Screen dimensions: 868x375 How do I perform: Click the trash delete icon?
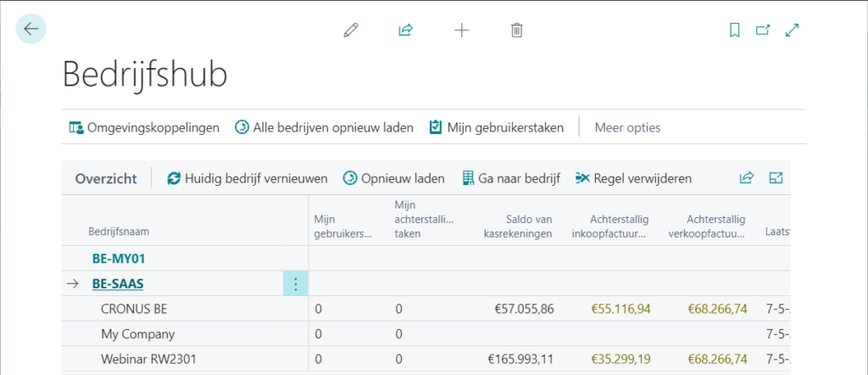pos(516,31)
